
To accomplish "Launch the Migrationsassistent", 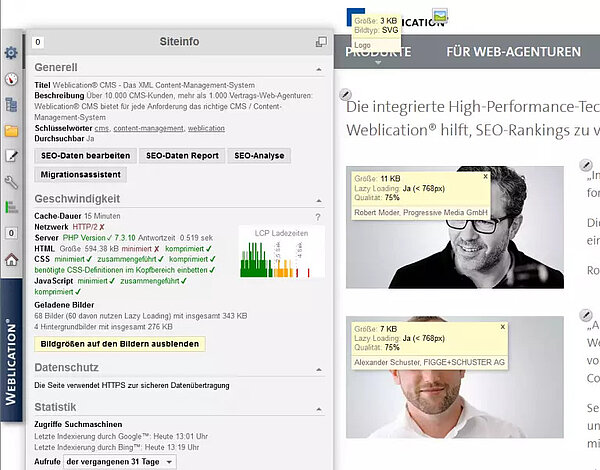I will point(80,175).
